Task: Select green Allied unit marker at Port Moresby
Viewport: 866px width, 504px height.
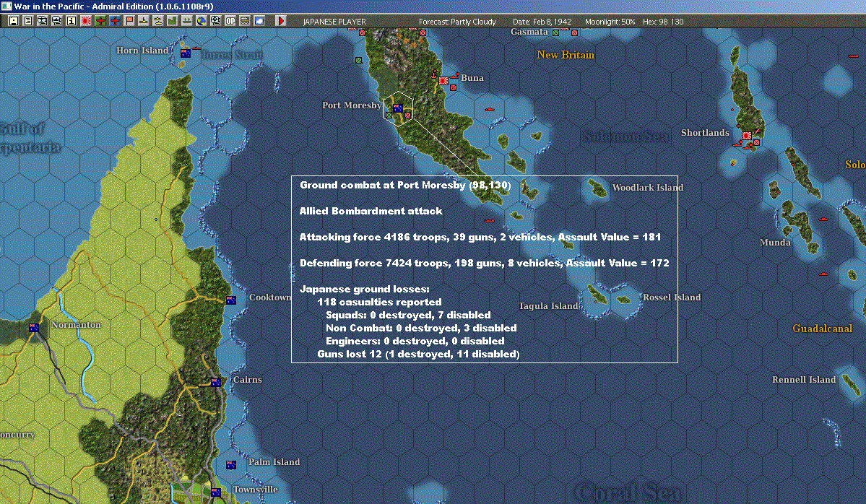Action: pyautogui.click(x=389, y=116)
